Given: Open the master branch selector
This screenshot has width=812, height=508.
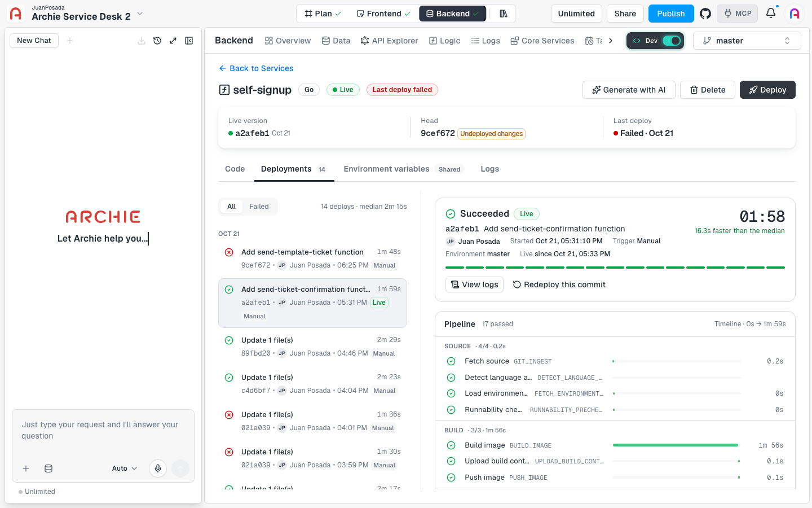Looking at the screenshot, I should (x=747, y=41).
